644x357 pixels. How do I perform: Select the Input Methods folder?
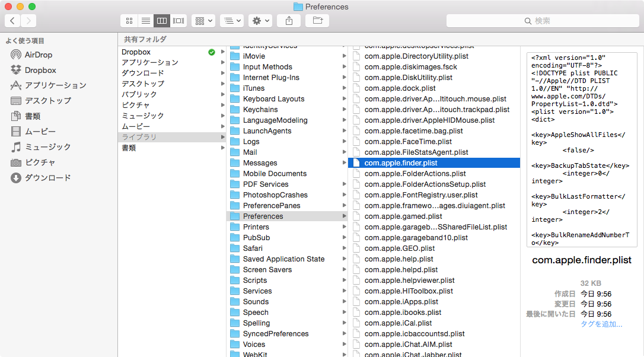tap(286, 67)
